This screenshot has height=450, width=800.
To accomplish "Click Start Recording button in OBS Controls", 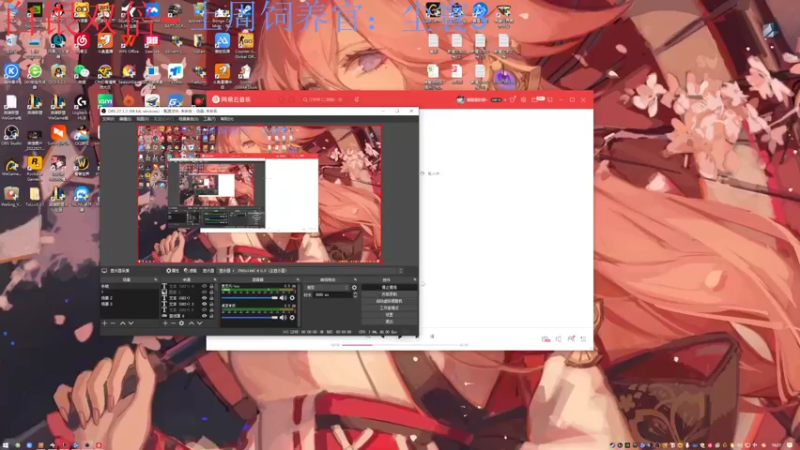I will [389, 294].
